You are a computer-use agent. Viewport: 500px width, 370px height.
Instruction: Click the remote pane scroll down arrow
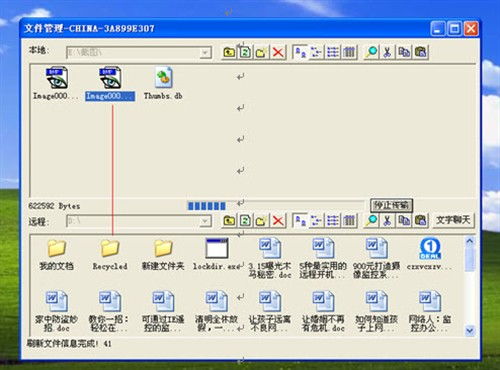470,330
